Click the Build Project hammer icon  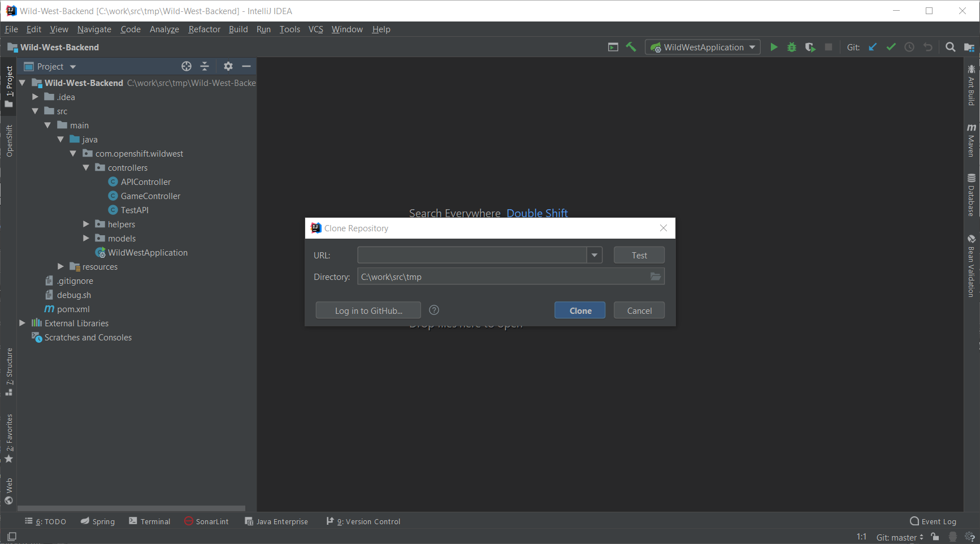point(631,47)
